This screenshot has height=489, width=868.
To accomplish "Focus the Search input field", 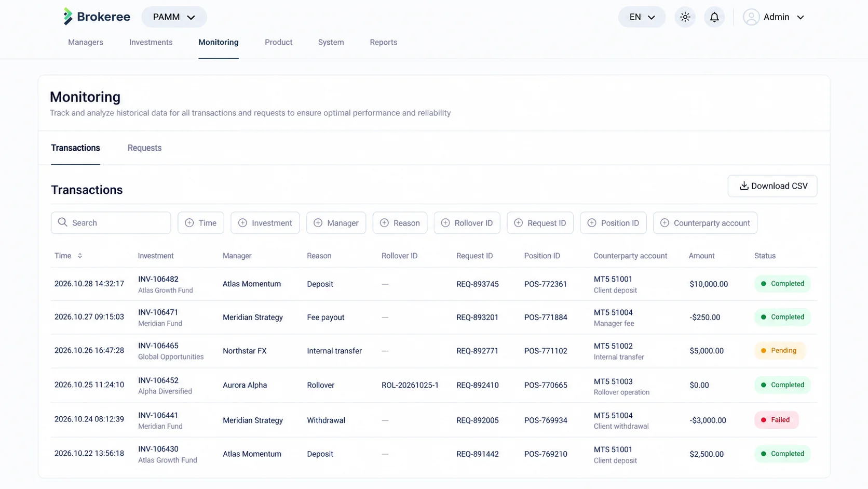I will 111,222.
